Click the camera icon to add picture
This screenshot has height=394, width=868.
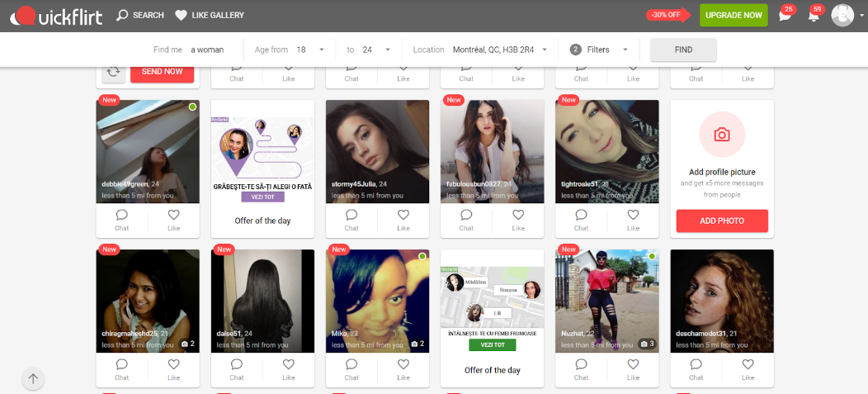point(722,135)
